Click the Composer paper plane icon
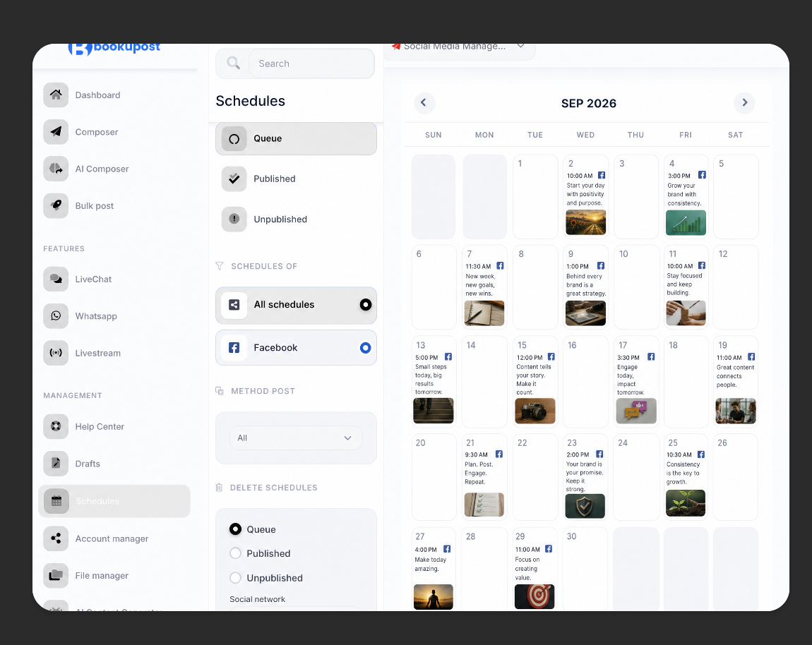Image resolution: width=812 pixels, height=645 pixels. pyautogui.click(x=56, y=131)
